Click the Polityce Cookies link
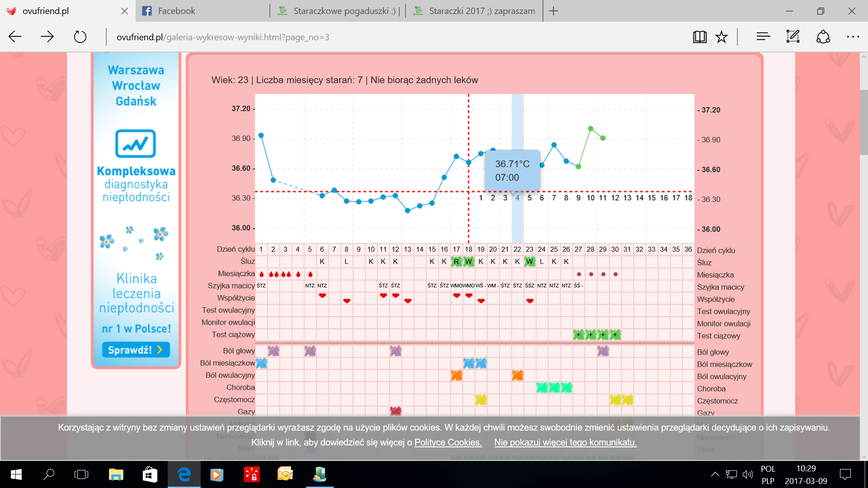 point(448,442)
